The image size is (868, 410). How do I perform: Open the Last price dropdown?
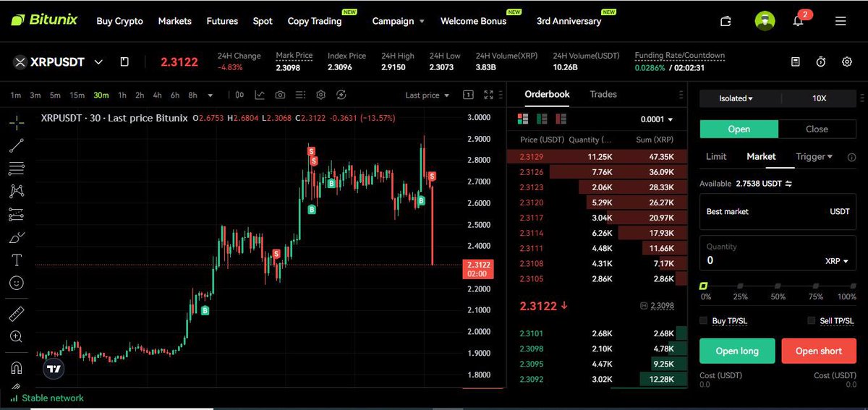427,95
